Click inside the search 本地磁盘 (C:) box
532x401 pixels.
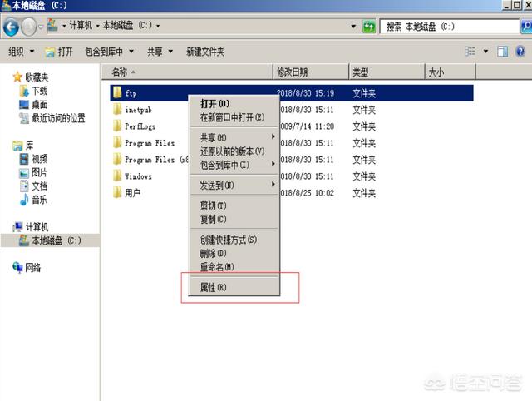click(x=449, y=27)
